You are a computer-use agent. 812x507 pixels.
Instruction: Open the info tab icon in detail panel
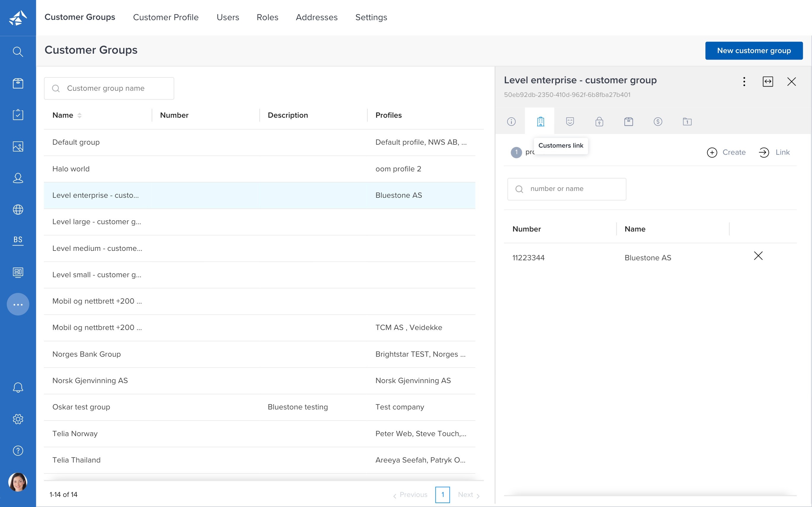coord(511,121)
